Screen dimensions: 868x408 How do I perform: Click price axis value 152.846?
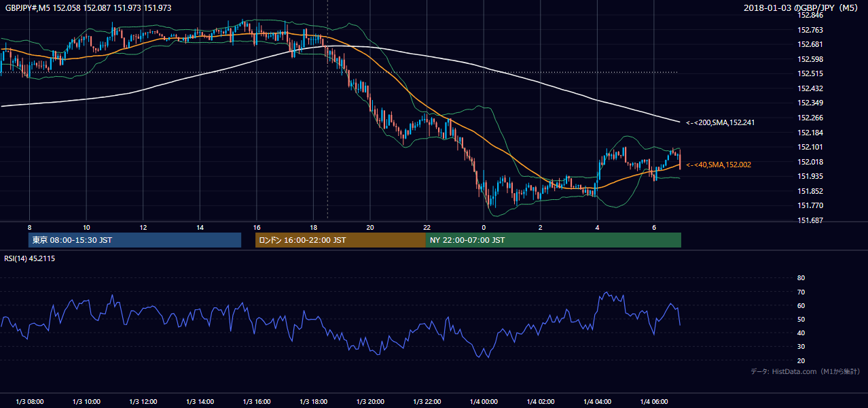(x=810, y=15)
